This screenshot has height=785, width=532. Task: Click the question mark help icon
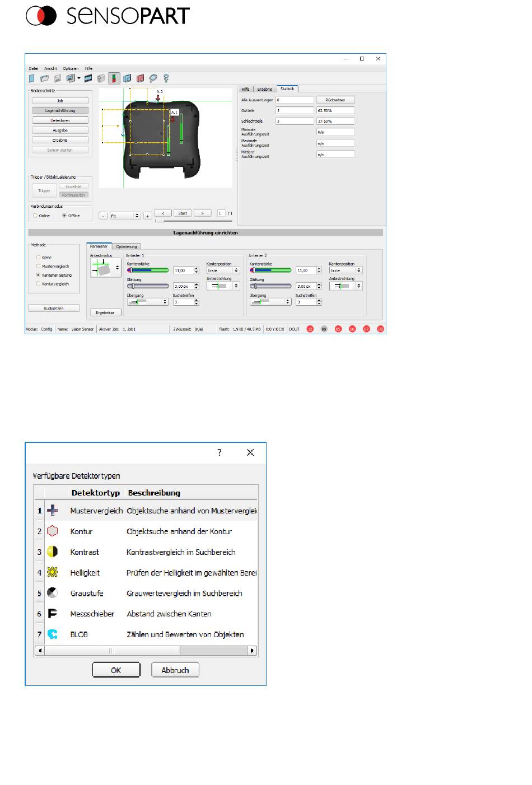pos(166,78)
